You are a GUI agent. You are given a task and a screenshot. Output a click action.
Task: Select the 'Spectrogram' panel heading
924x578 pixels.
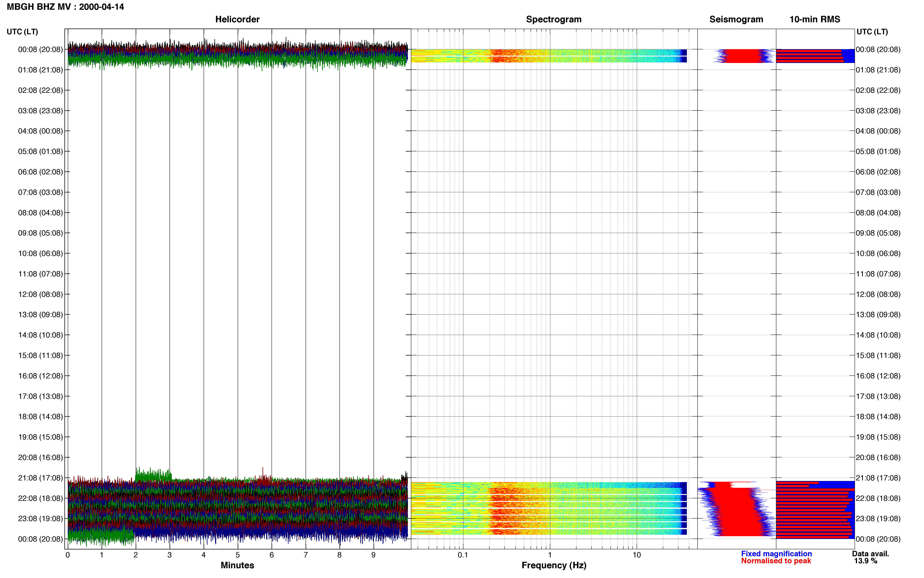554,20
